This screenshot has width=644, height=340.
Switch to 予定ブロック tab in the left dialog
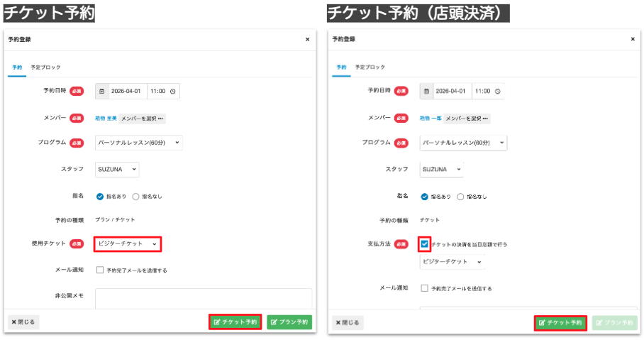[45, 67]
